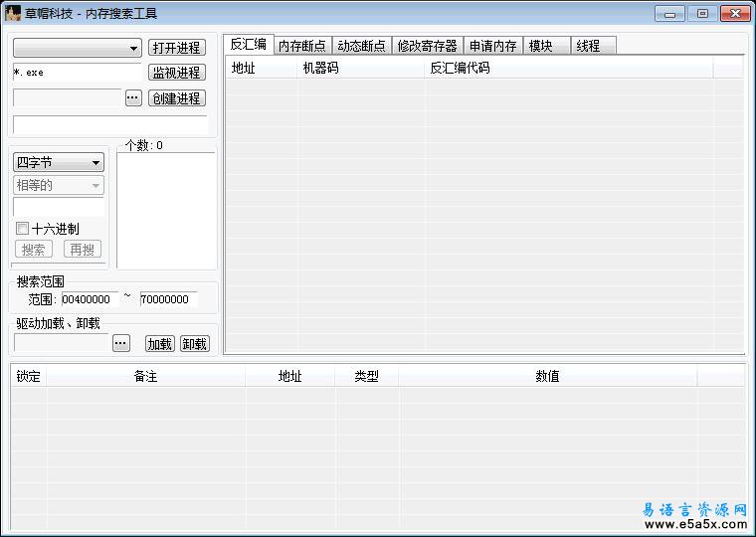Select the 申请内存 tab
Screen dimensions: 756x537
click(492, 46)
